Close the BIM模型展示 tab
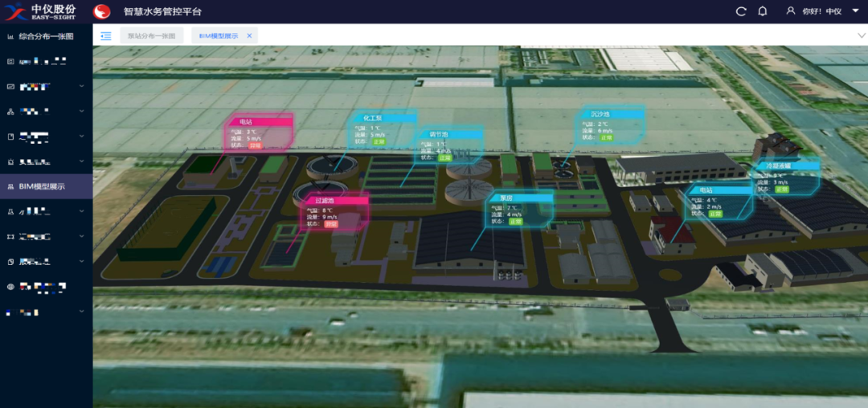 (249, 36)
